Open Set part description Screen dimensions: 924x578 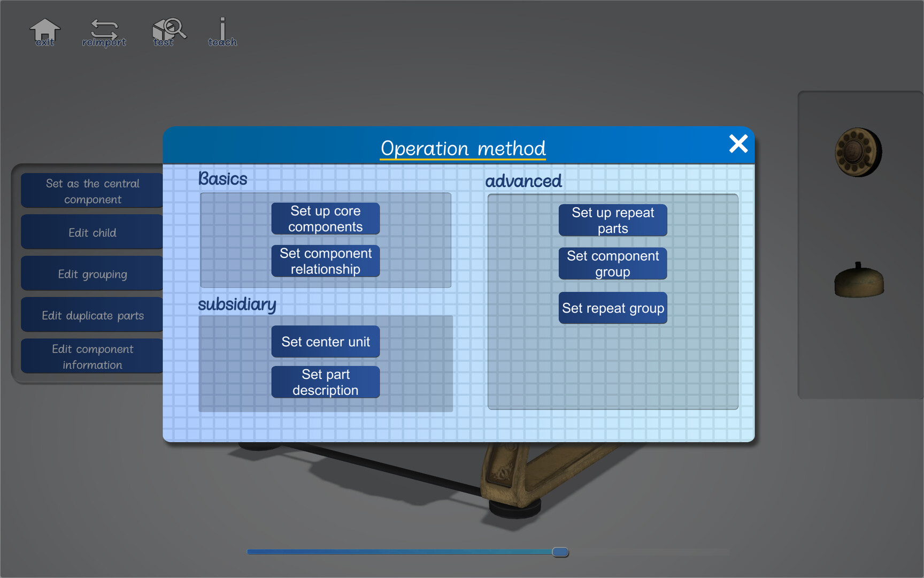point(326,382)
